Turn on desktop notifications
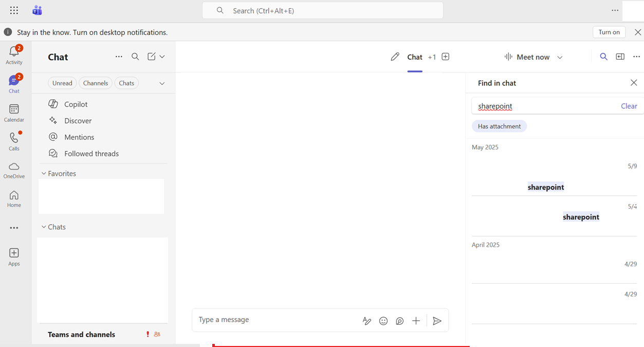The height and width of the screenshot is (347, 644). 609,32
